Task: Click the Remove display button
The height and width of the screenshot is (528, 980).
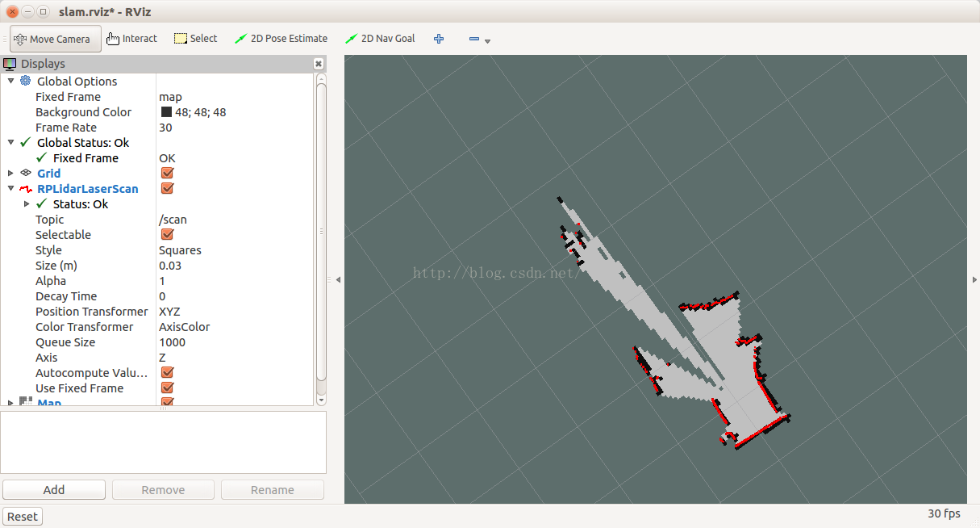Action: coord(163,489)
